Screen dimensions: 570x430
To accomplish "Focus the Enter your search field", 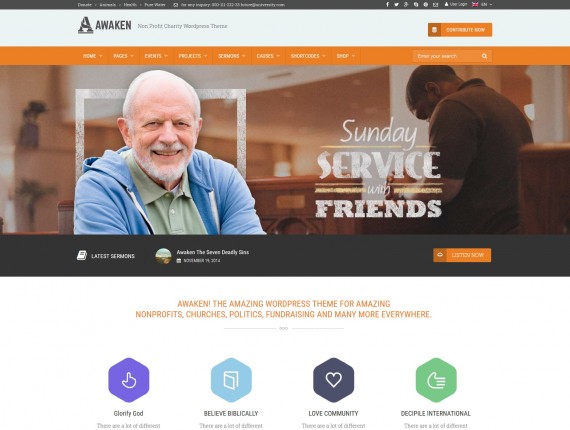I will click(x=447, y=56).
